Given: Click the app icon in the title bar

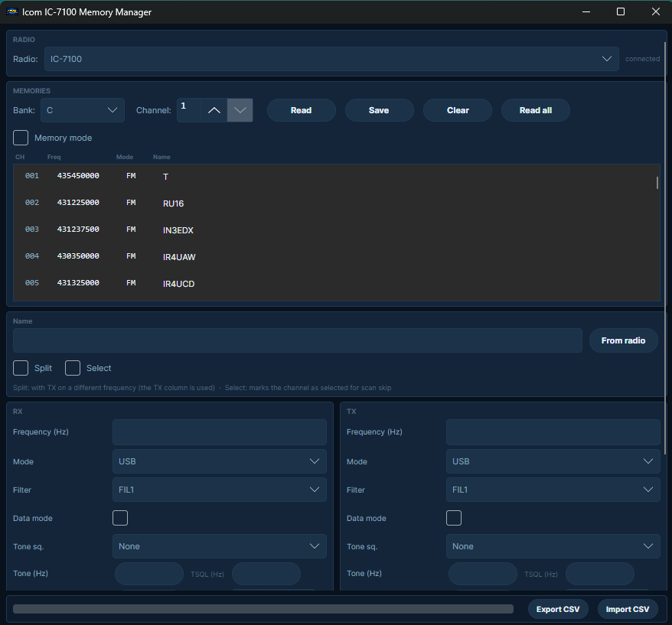Looking at the screenshot, I should 12,11.
